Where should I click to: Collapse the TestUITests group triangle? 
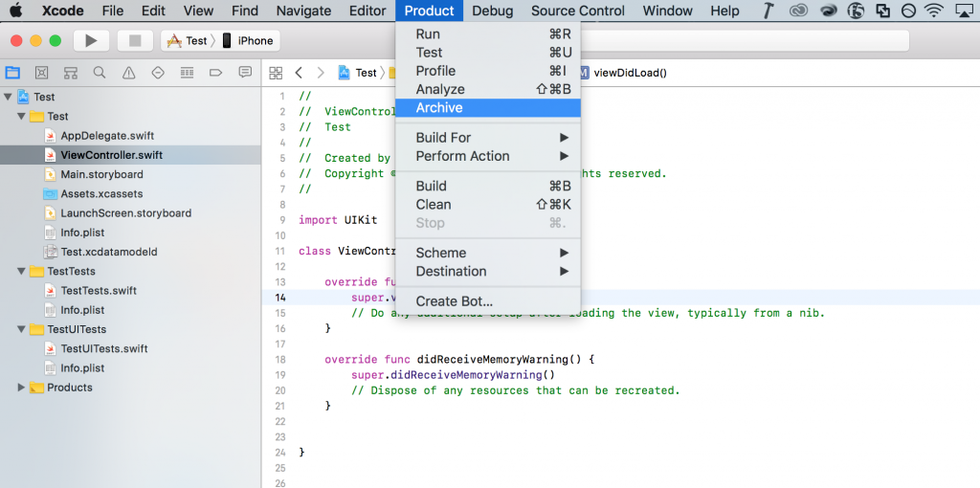pyautogui.click(x=21, y=329)
